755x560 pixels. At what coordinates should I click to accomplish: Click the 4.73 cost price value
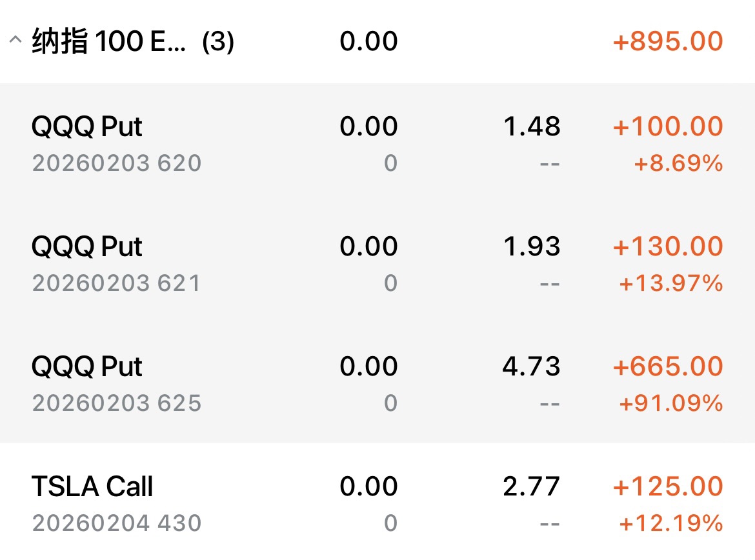coord(531,366)
